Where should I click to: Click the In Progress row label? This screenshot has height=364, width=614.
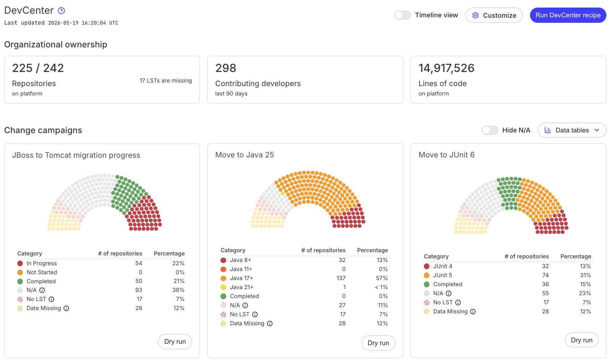42,263
